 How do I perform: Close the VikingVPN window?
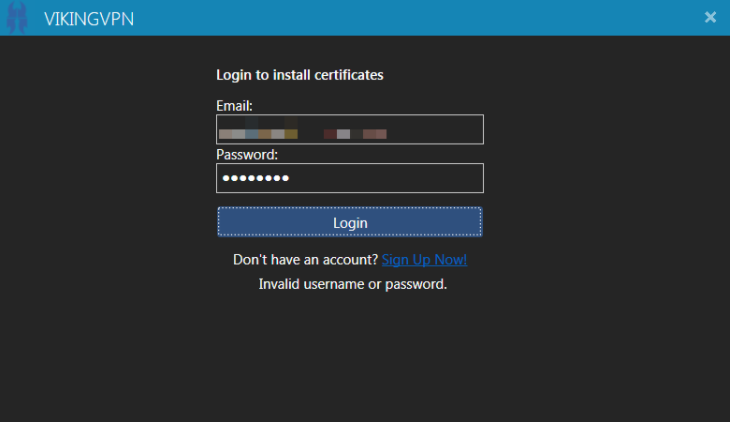[710, 17]
